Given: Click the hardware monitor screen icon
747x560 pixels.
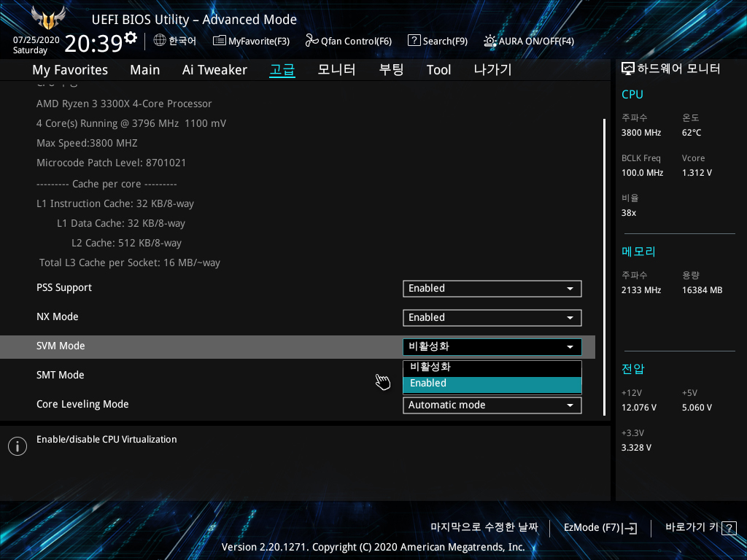Looking at the screenshot, I should (628, 69).
